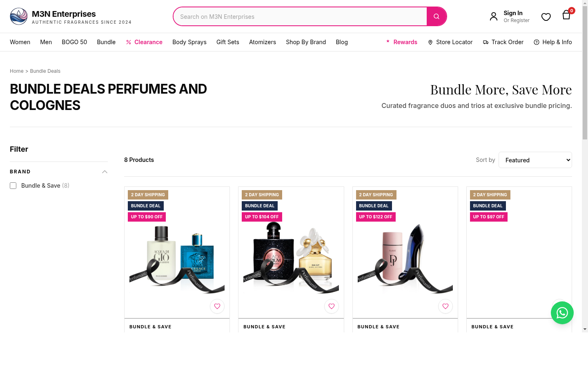
Task: Open the Help & Info menu
Action: click(x=553, y=42)
